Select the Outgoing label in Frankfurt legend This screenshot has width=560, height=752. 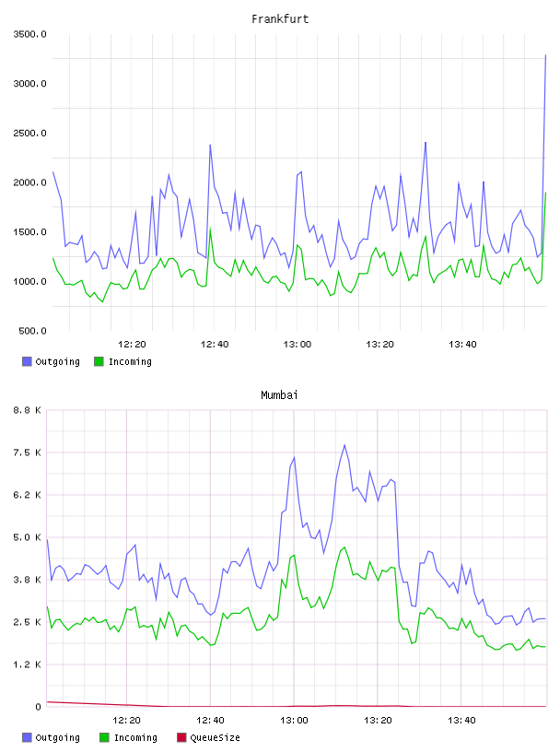pos(57,361)
